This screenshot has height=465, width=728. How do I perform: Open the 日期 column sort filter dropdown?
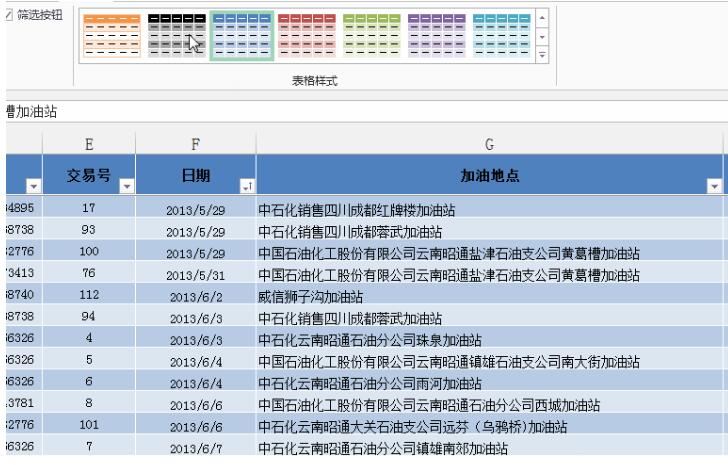click(246, 186)
